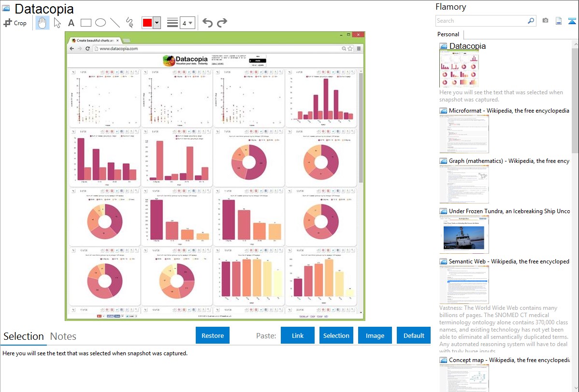Pick the ellipse drawing tool
The width and height of the screenshot is (579, 392).
(x=101, y=23)
